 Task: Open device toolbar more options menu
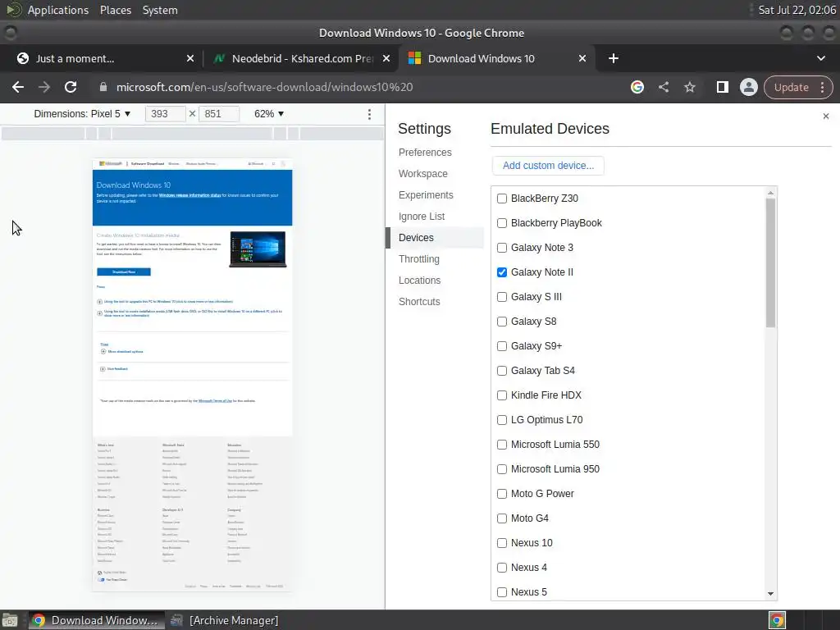pyautogui.click(x=369, y=114)
